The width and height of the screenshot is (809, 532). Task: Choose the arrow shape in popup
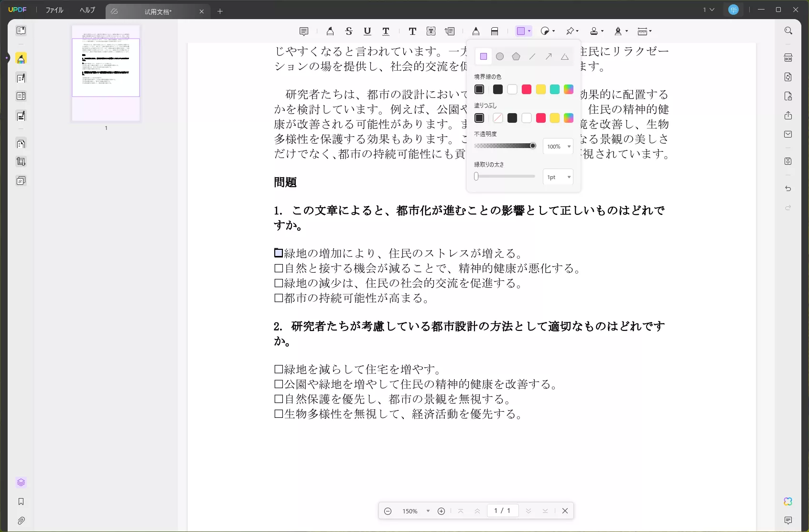click(x=549, y=56)
